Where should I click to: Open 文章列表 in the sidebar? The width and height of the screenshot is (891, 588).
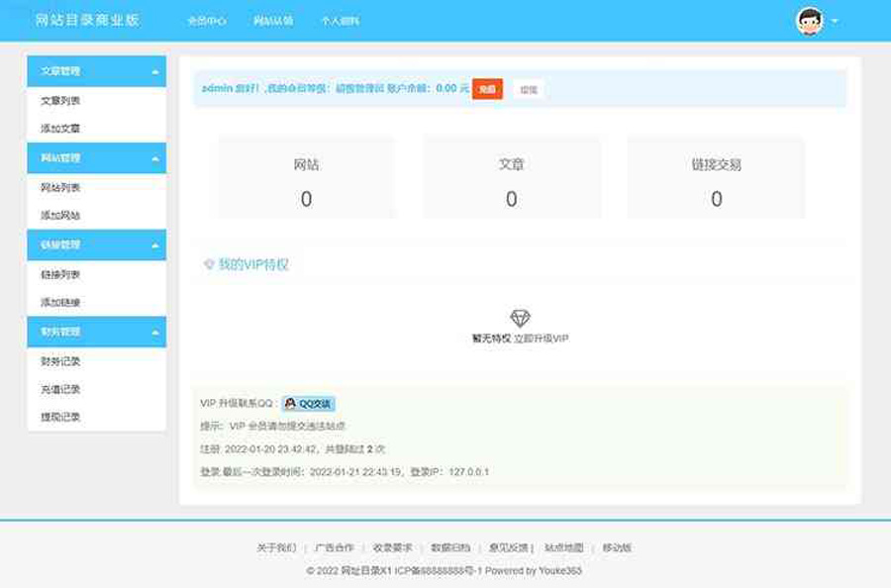(60, 101)
